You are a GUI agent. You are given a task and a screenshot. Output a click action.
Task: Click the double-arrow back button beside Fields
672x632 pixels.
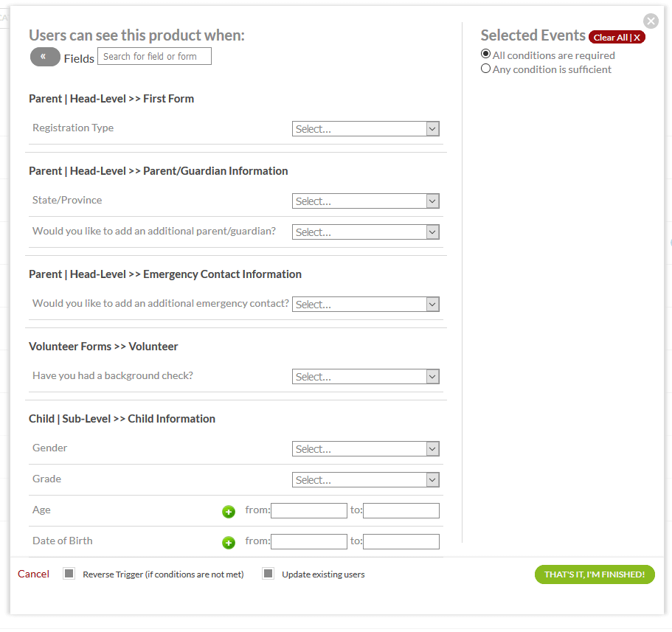tap(45, 57)
